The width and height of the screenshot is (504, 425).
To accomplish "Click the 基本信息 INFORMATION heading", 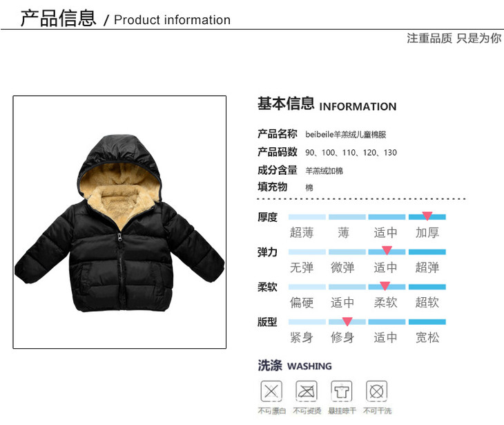I will (x=327, y=104).
